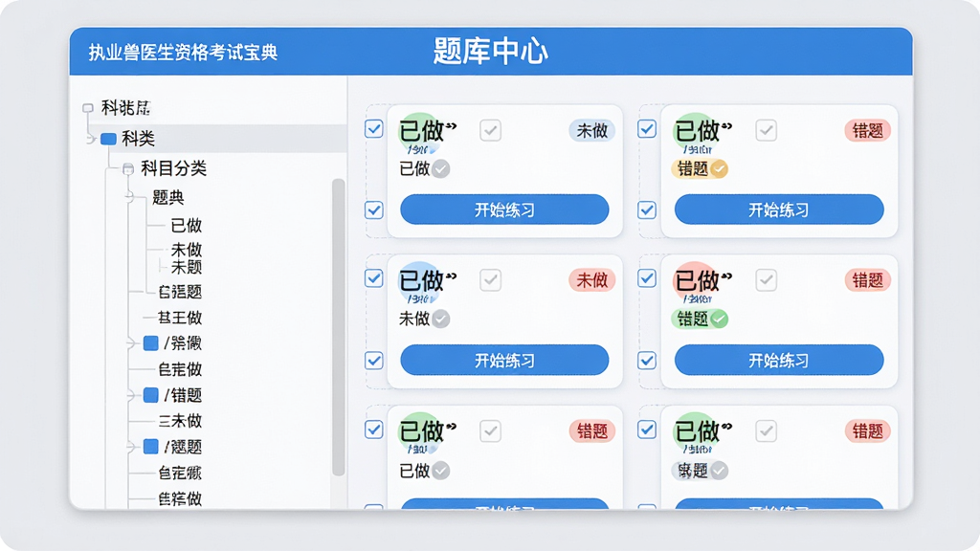Click the blue folder icon beside 科类
Image resolution: width=980 pixels, height=551 pixels.
coord(109,139)
